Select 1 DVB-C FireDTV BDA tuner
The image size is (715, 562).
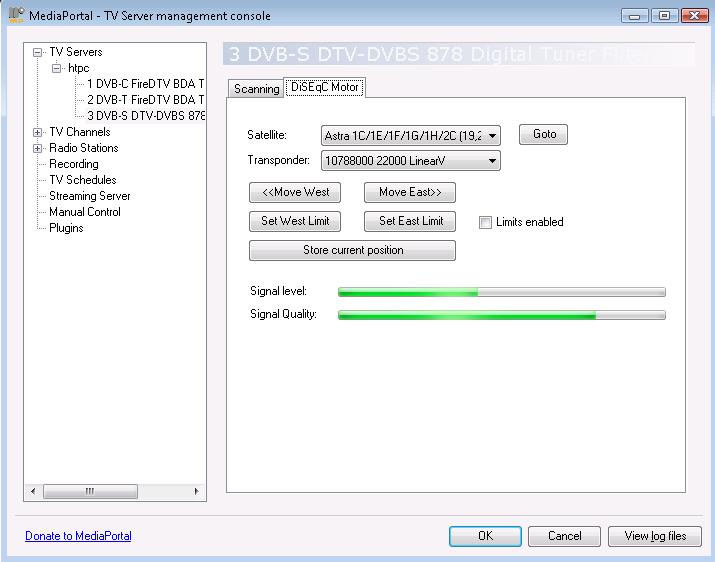[145, 84]
